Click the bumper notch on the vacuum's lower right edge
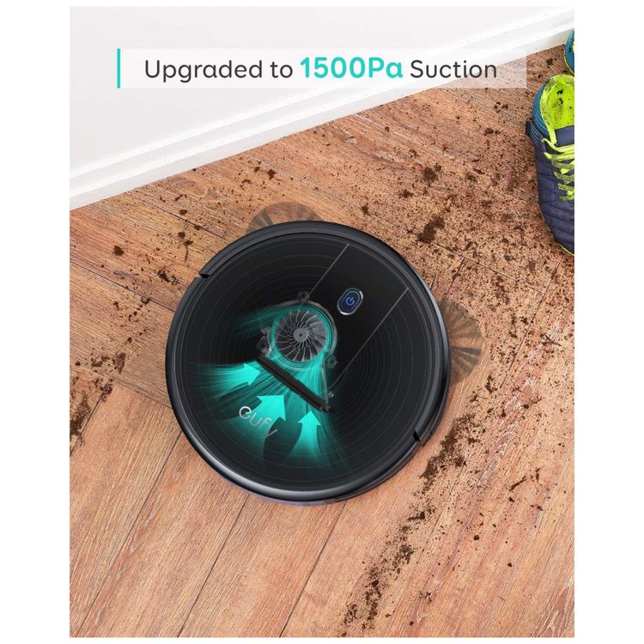 418,437
